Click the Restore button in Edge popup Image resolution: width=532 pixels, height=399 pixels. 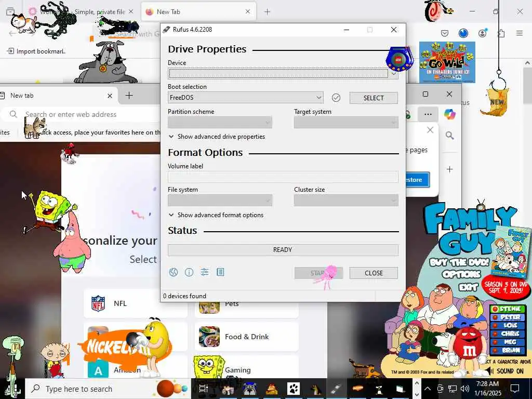click(418, 180)
